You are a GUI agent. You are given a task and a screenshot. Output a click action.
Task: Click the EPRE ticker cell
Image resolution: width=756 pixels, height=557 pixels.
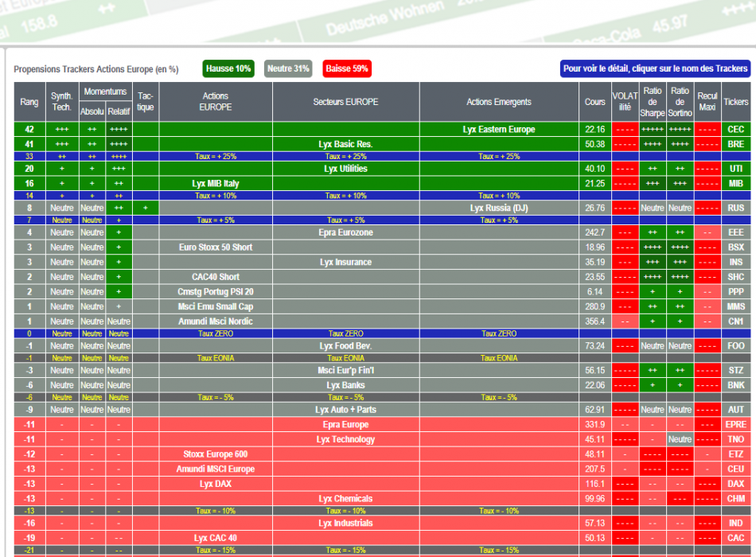tap(736, 425)
